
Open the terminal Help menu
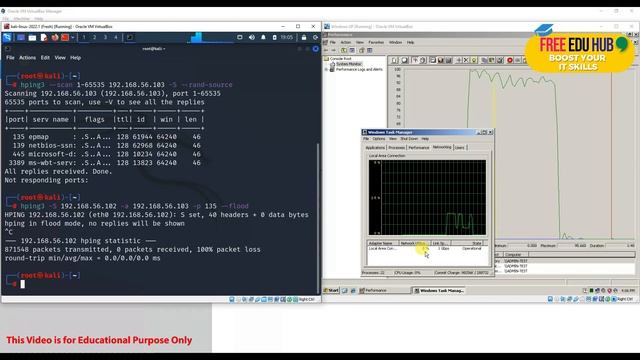click(x=76, y=58)
